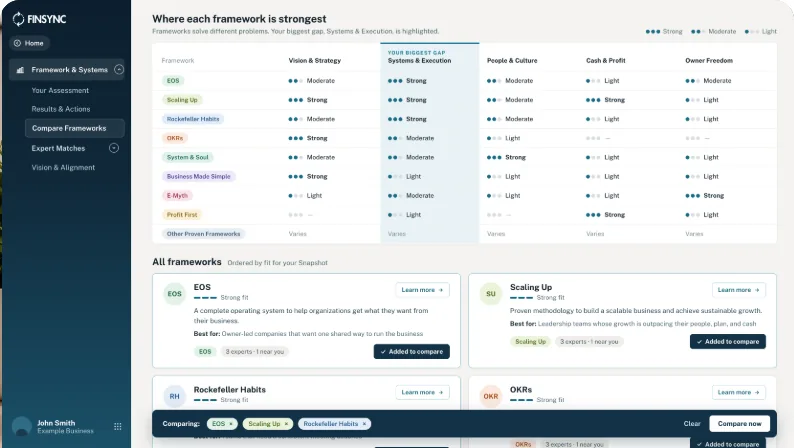Open Home in the sidebar
Image resolution: width=794 pixels, height=448 pixels.
point(29,43)
